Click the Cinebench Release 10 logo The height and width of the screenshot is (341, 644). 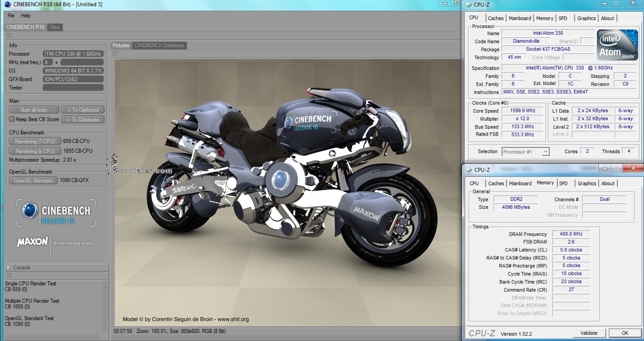56,214
